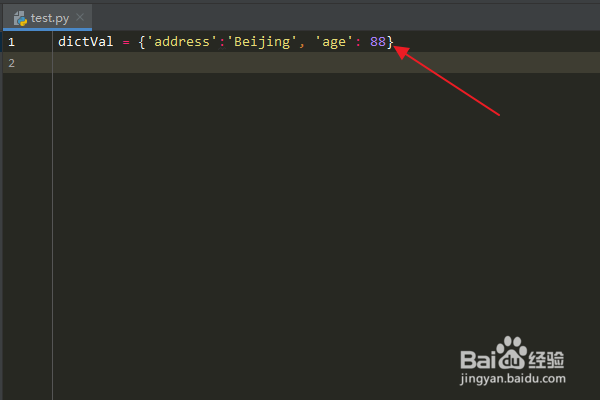
Task: Click the pink equals sign operator
Action: click(x=126, y=42)
